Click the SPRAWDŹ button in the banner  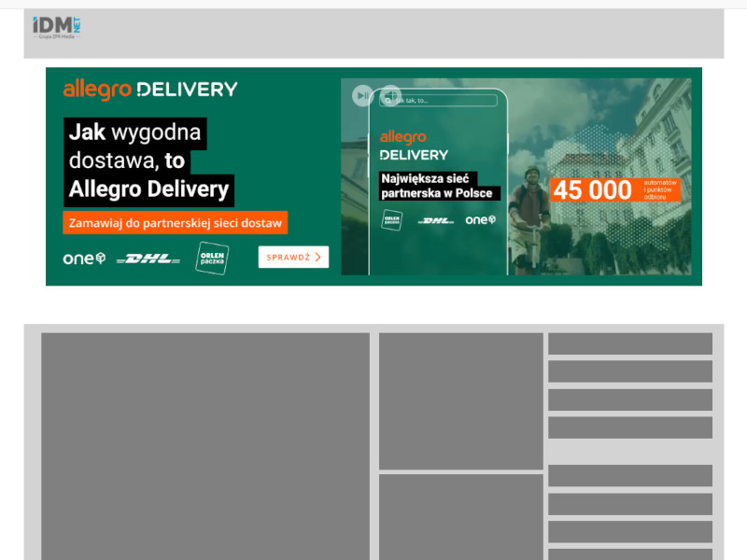293,257
